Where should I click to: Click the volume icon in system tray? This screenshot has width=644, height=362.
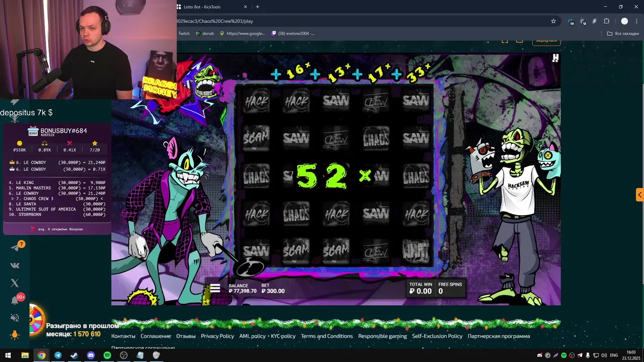604,355
